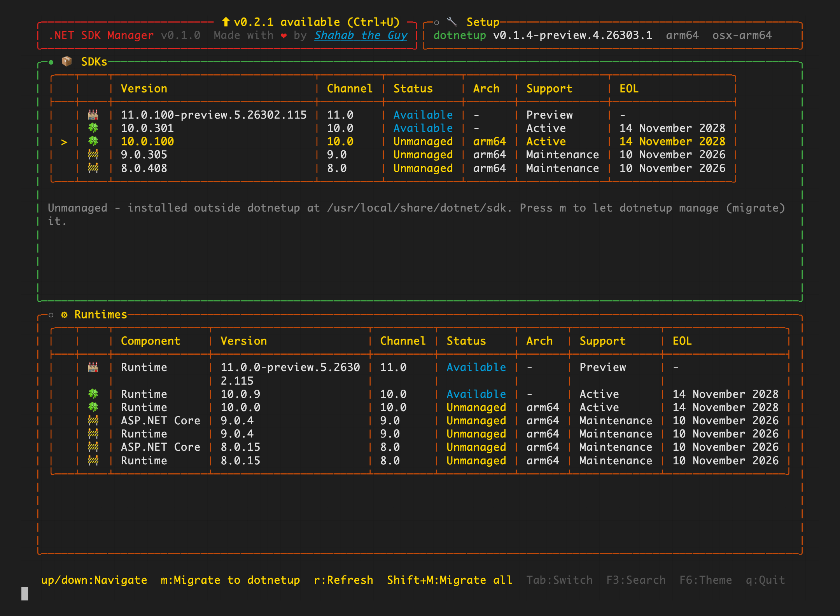The width and height of the screenshot is (840, 616).
Task: Click Shift+M:Migrate all shortcut
Action: click(450, 580)
